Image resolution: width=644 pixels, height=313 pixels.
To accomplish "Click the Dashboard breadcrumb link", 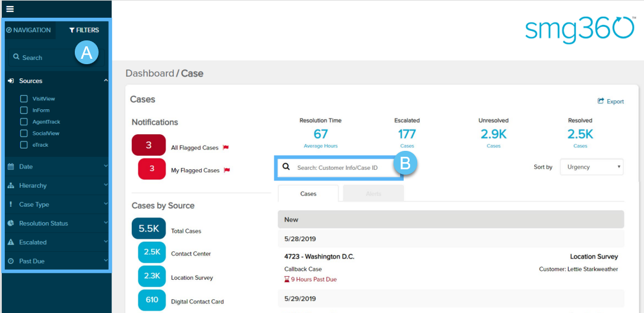I will pos(150,74).
